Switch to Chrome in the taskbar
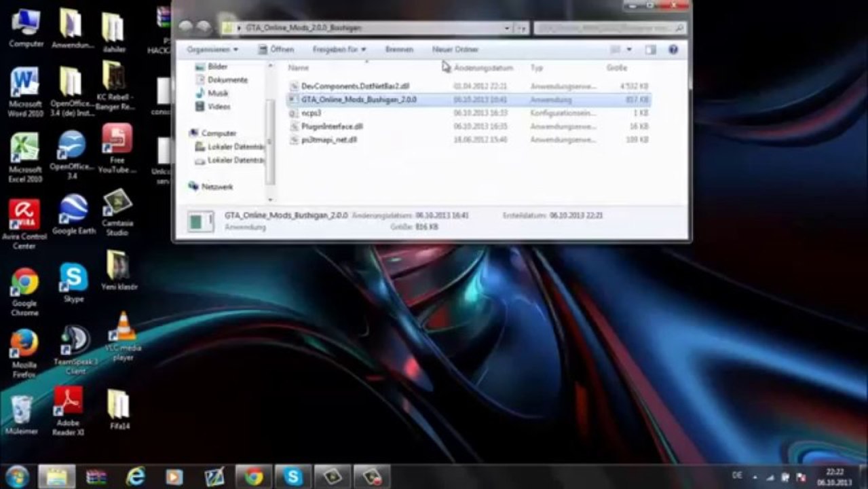 [x=254, y=477]
